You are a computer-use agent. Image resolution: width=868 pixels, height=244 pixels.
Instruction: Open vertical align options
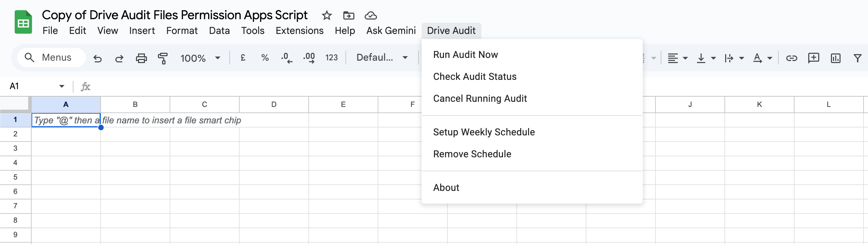pyautogui.click(x=706, y=58)
